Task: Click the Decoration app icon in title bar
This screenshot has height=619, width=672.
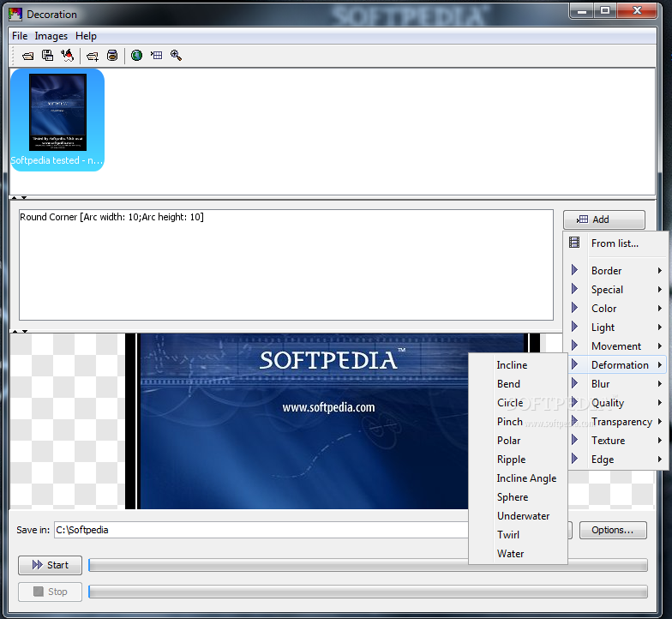Action: (x=15, y=14)
